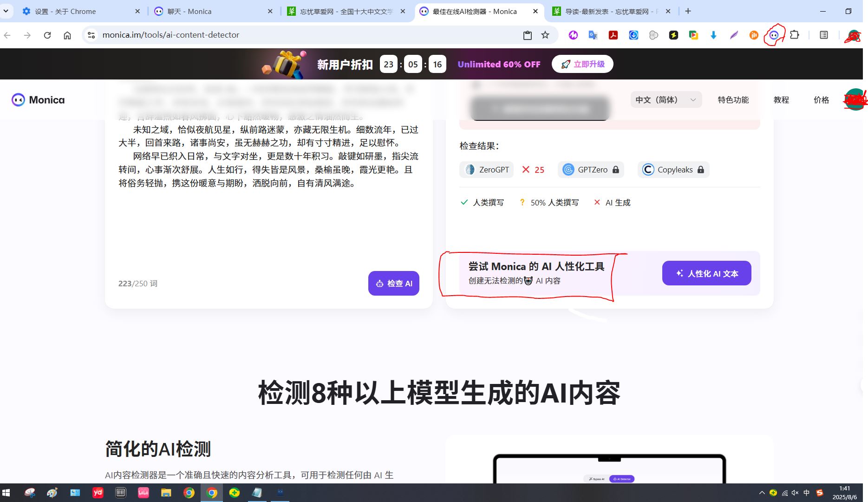
Task: Expand the 中文（简体）language dropdown
Action: coord(666,99)
